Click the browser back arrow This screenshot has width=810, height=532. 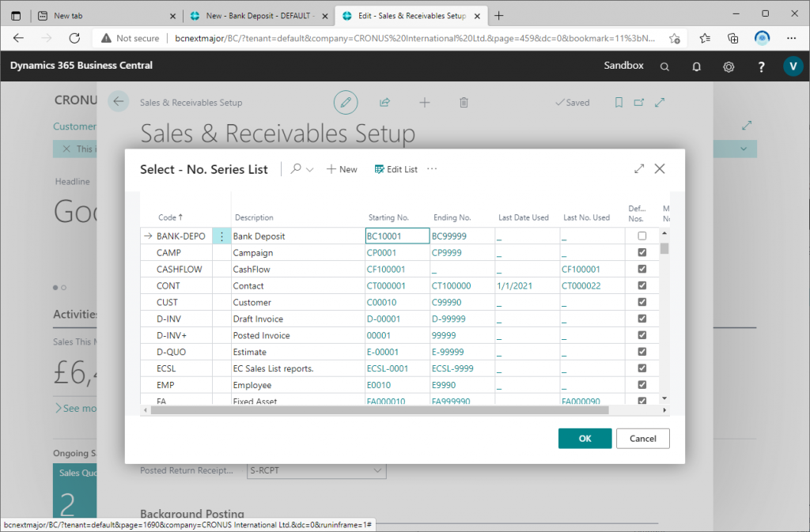coord(19,38)
